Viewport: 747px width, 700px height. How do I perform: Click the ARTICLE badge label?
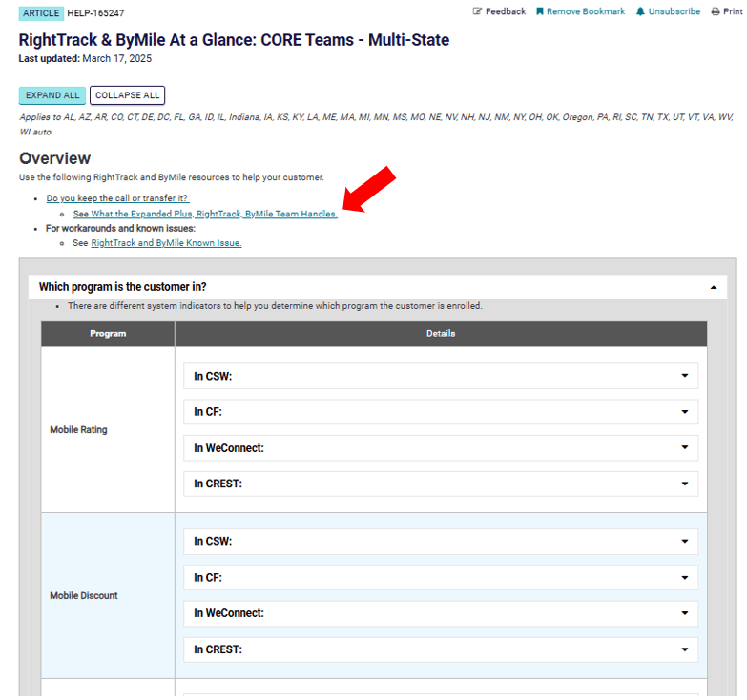pos(41,13)
